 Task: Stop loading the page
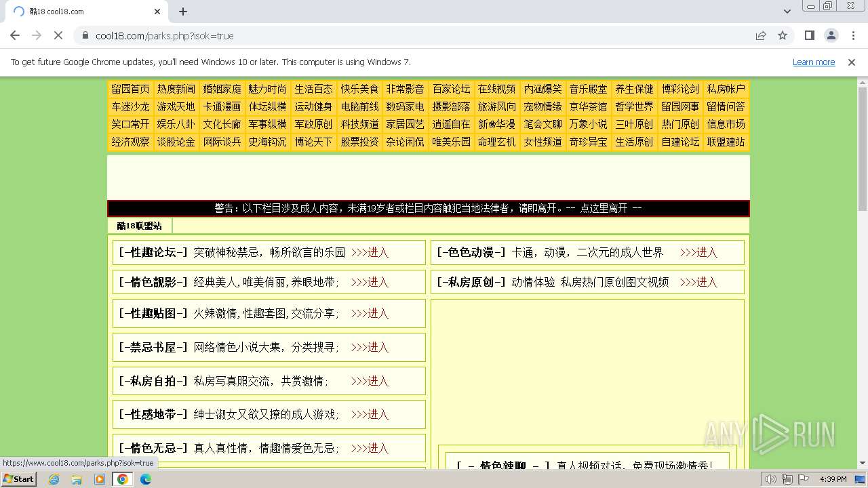(x=58, y=35)
